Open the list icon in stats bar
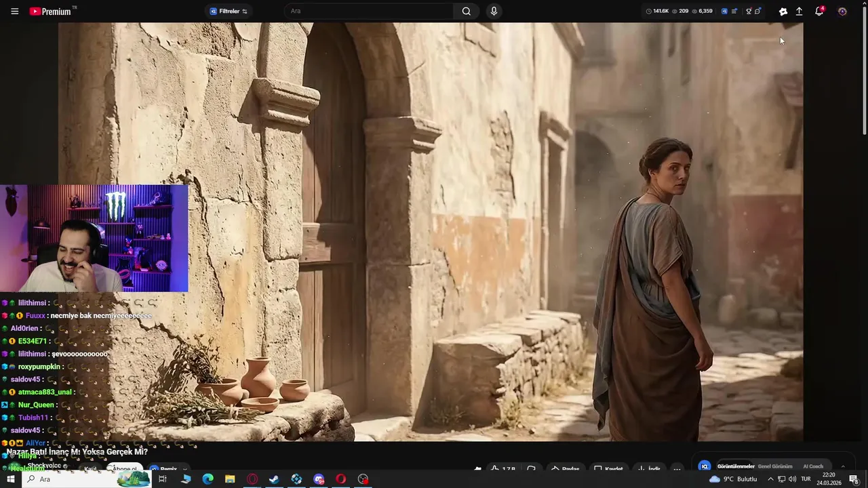 (734, 11)
